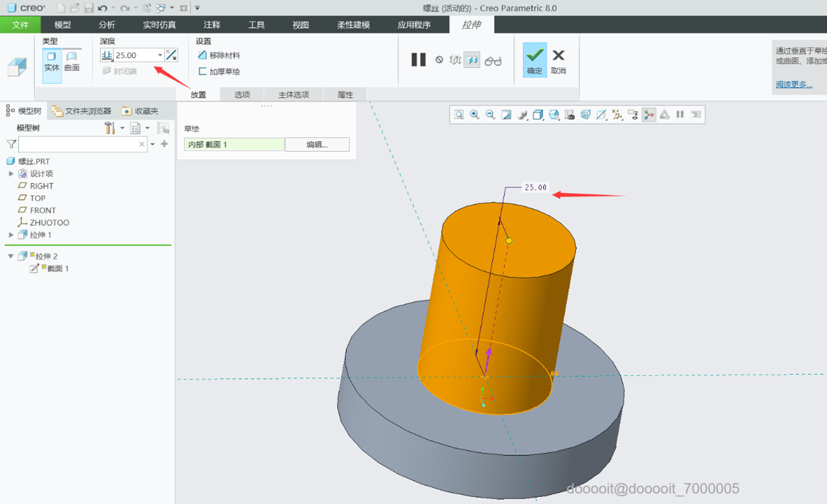Click the zoom out magnifier icon

(x=490, y=115)
